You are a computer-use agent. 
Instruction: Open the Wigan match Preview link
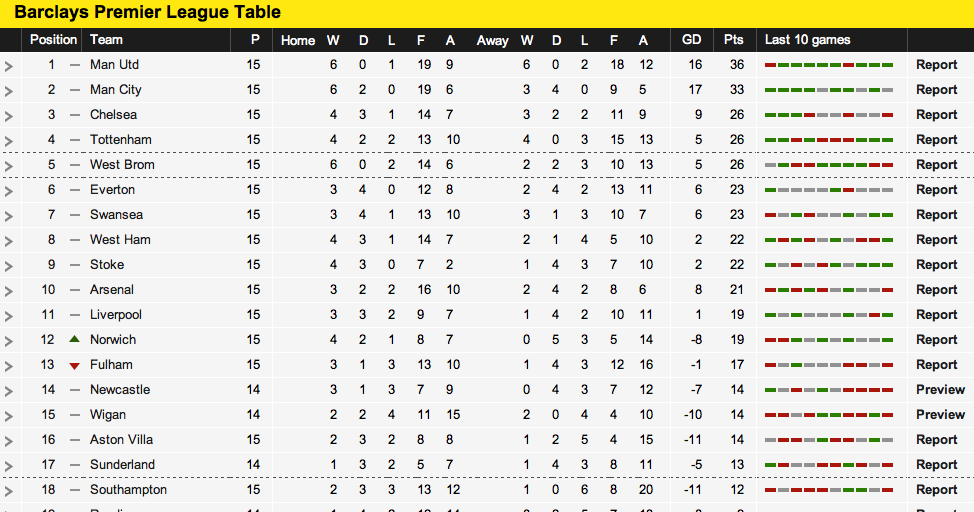[940, 415]
